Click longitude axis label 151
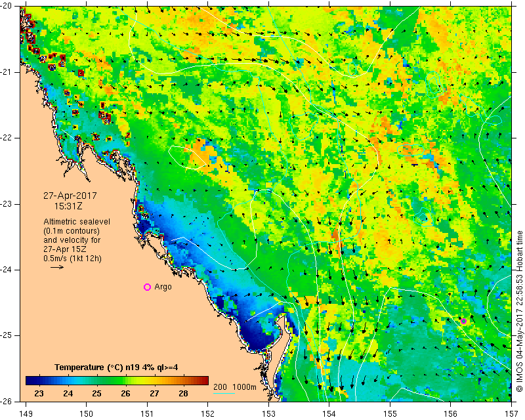 [147, 413]
